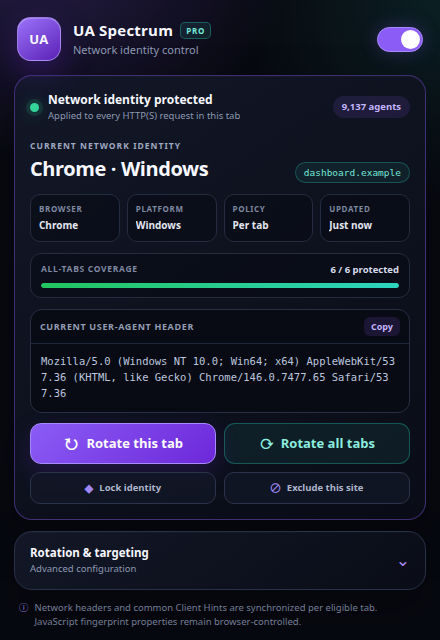The image size is (440, 640).
Task: Click the 6 / 6 protected text
Action: point(364,270)
